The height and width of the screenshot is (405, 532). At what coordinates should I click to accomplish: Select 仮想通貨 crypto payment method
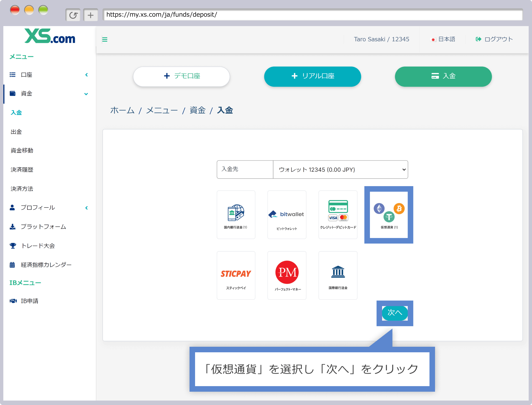click(389, 215)
